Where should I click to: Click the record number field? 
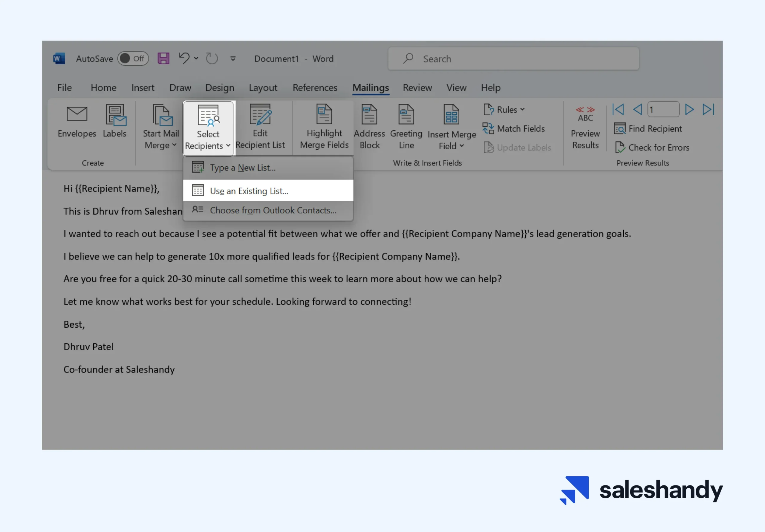tap(663, 109)
